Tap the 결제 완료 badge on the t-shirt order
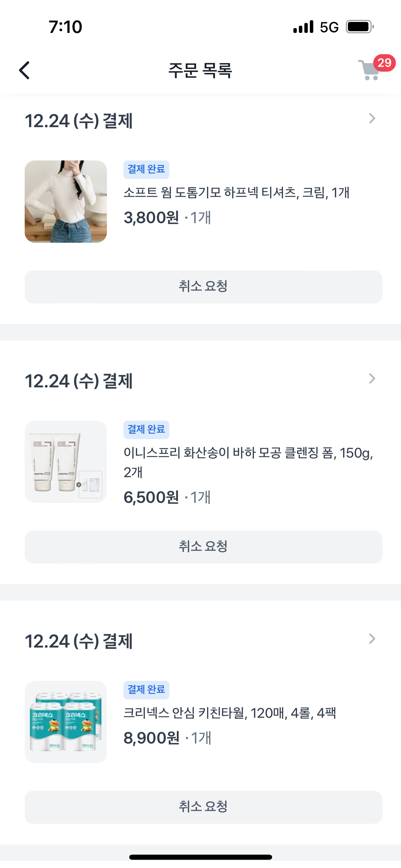401x868 pixels. 146,169
